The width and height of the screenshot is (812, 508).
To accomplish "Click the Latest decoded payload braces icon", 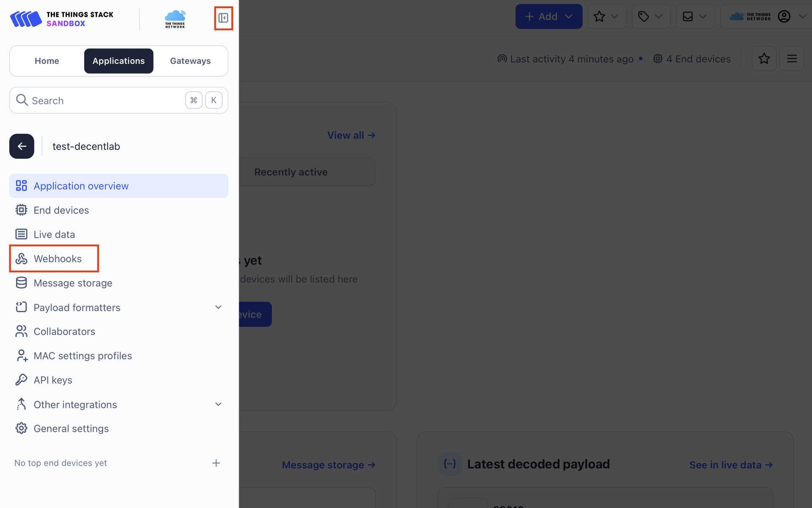I will tap(450, 464).
